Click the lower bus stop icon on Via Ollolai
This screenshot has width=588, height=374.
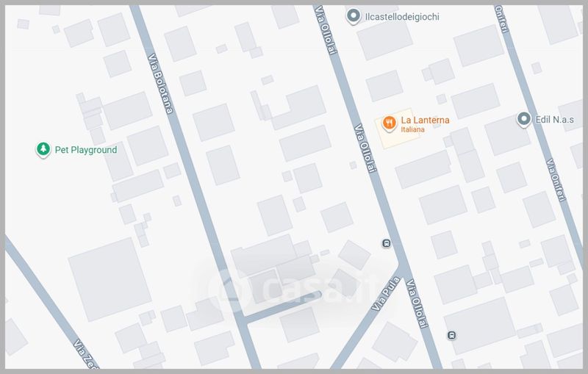(x=451, y=335)
